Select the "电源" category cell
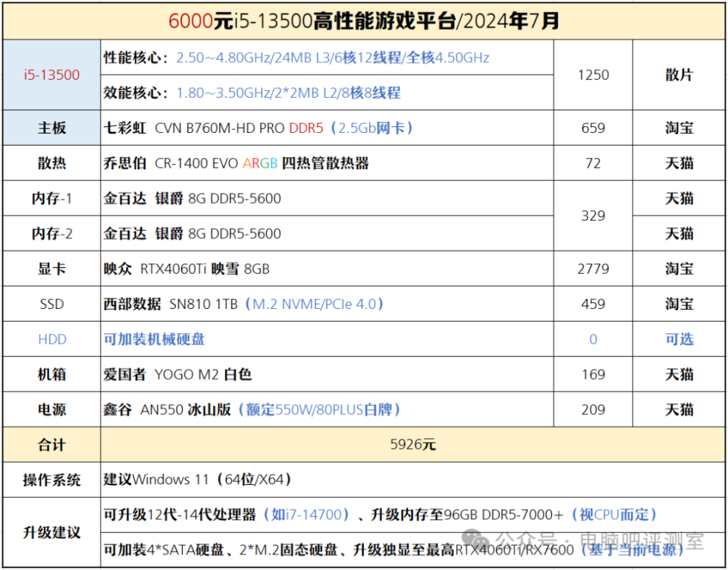The width and height of the screenshot is (728, 570). (x=52, y=409)
